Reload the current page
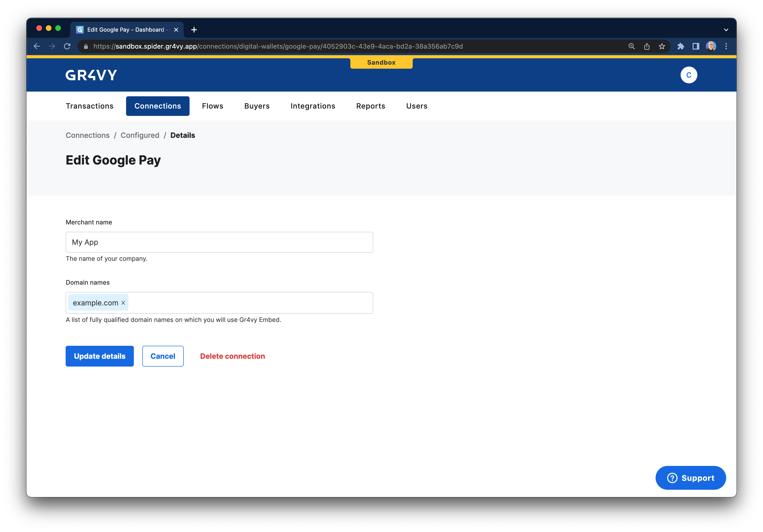This screenshot has width=763, height=532. tap(67, 46)
